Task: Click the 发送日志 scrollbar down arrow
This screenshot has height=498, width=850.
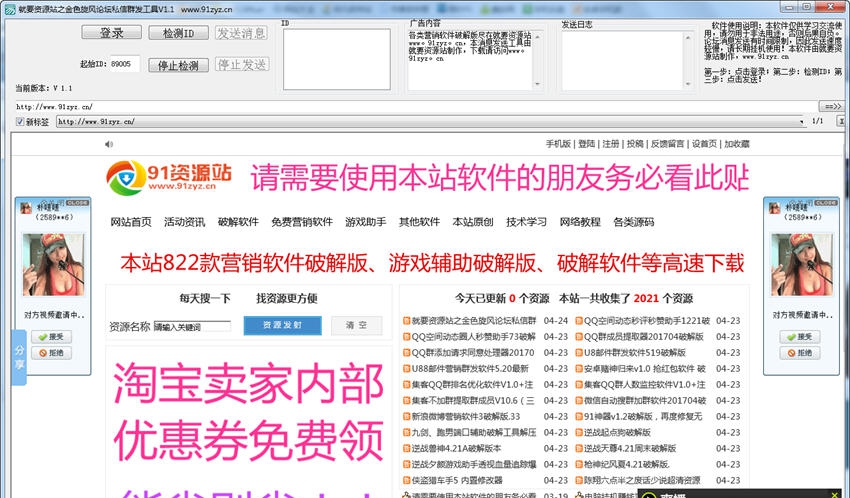Action: (687, 84)
